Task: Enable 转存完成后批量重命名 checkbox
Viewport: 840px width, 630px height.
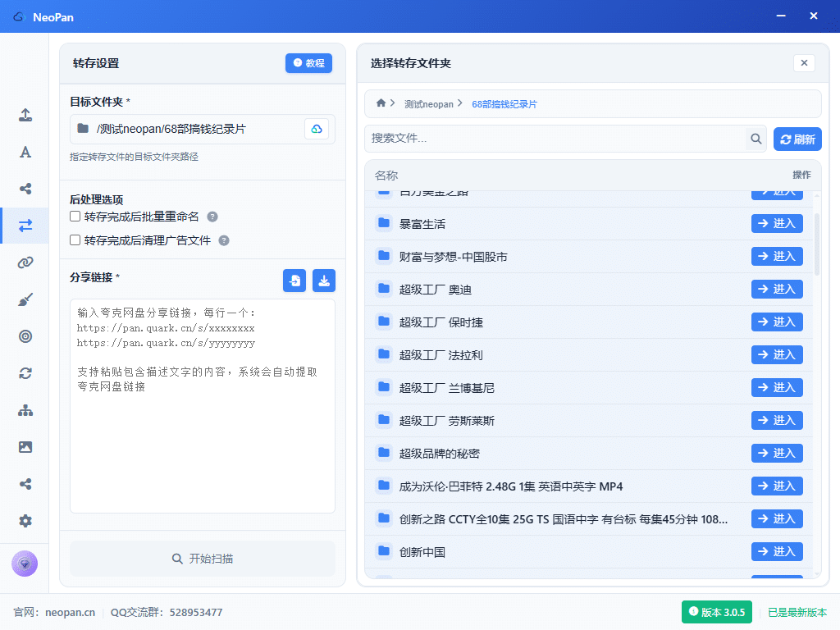Action: [75, 217]
